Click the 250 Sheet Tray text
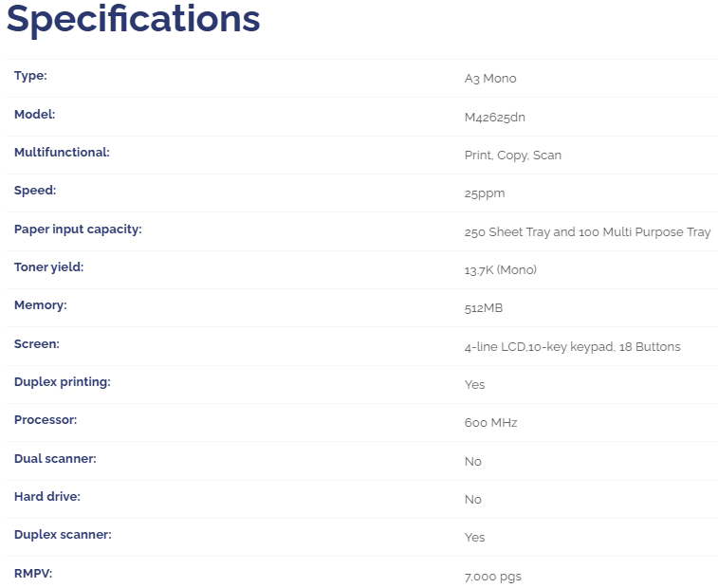Image resolution: width=718 pixels, height=588 pixels. click(x=507, y=232)
